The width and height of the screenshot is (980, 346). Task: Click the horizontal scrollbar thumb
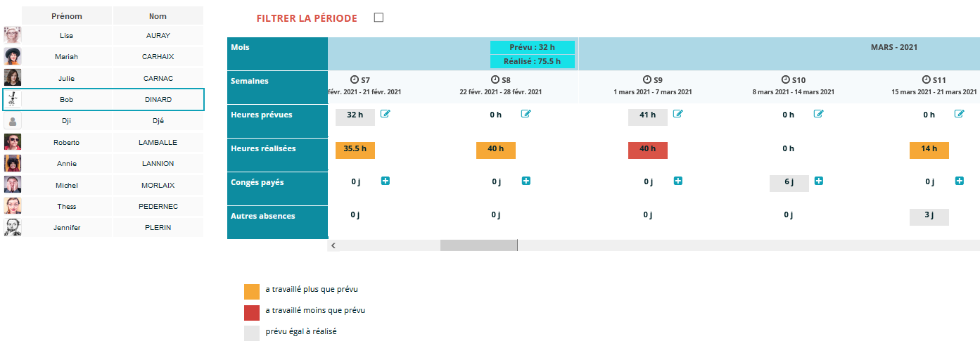478,245
